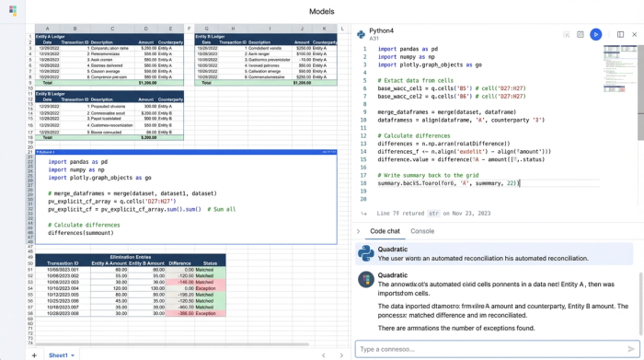Click the Python language icon in the editor header
The width and height of the screenshot is (644, 360).
click(x=361, y=34)
